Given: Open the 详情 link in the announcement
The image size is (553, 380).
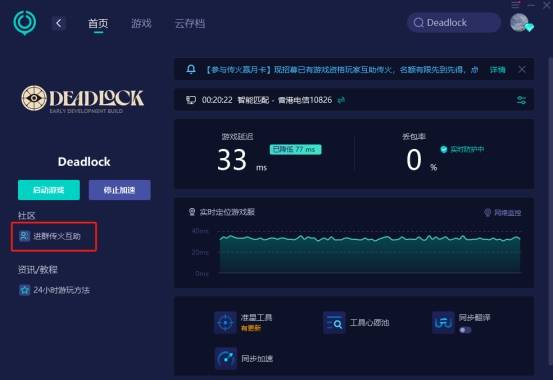Looking at the screenshot, I should pos(497,70).
